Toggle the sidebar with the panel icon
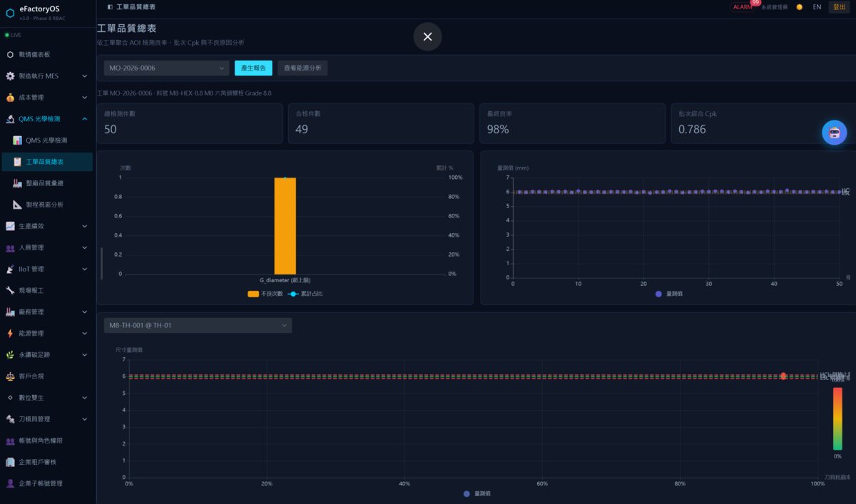The height and width of the screenshot is (504, 856). (x=110, y=6)
